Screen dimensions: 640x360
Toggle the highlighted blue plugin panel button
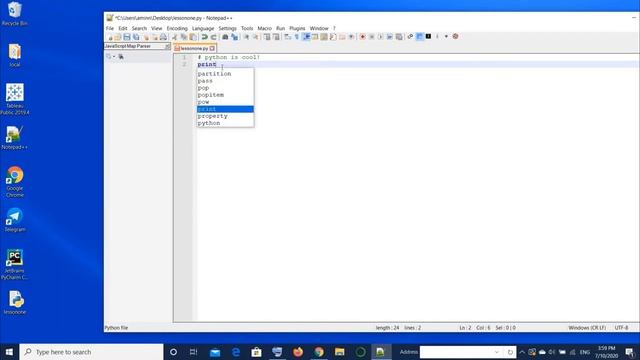tap(420, 37)
